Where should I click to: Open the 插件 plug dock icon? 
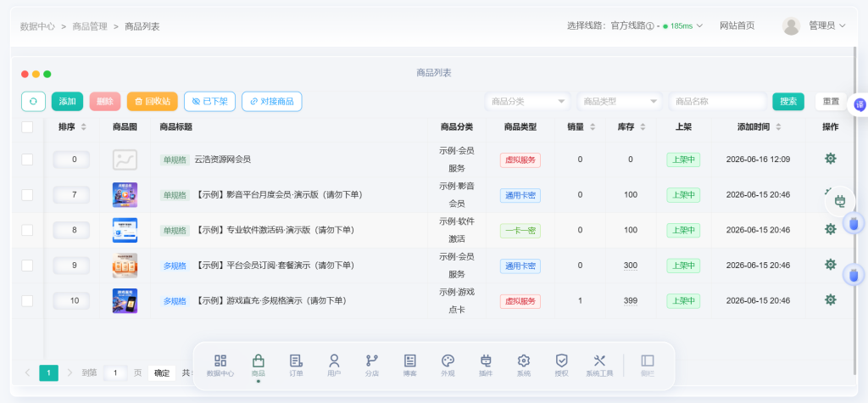[x=486, y=366]
